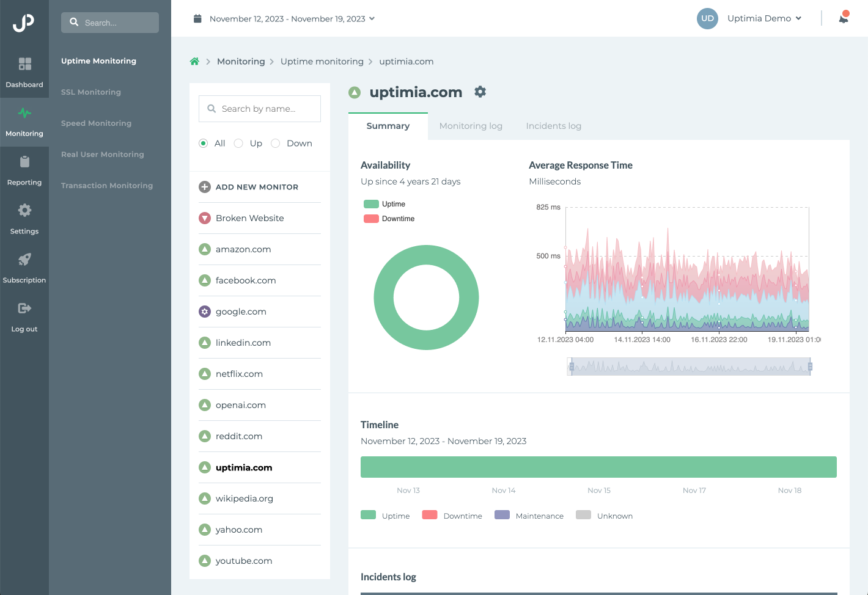Image resolution: width=868 pixels, height=595 pixels.
Task: Click the Uptimia logo in the top left
Action: (x=24, y=23)
